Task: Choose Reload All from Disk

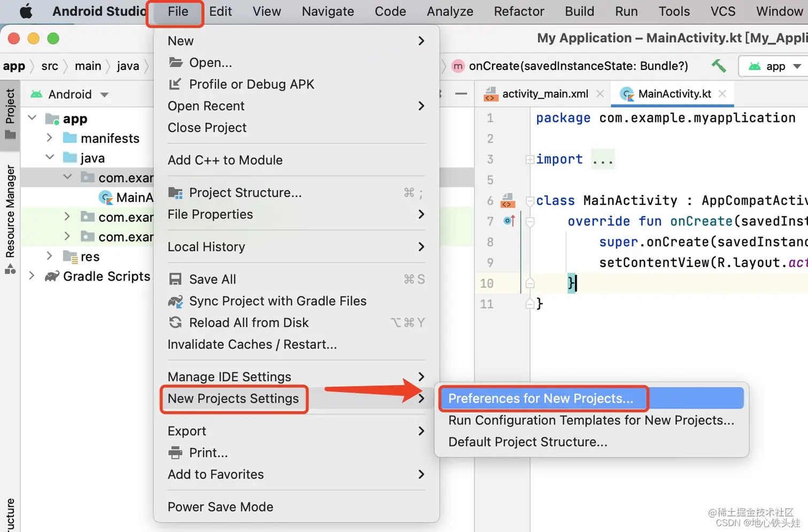Action: (297, 323)
